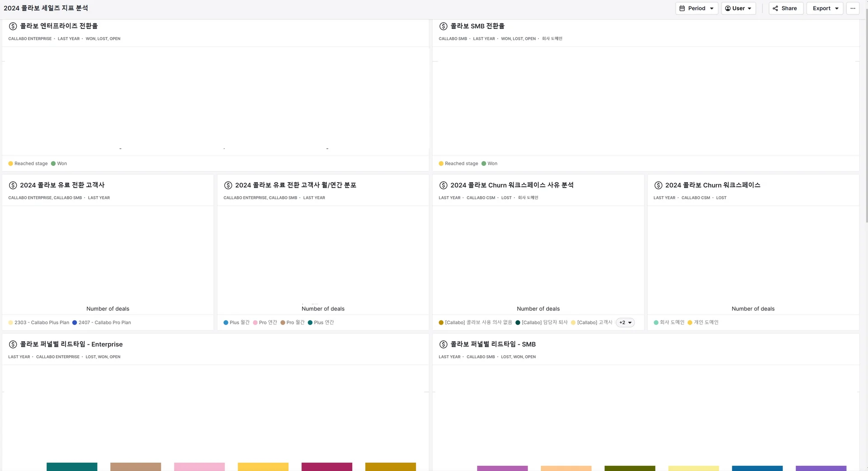Click the yellow dot next to 2303 - Callabo Plus Plan
This screenshot has width=868, height=471.
point(10,322)
